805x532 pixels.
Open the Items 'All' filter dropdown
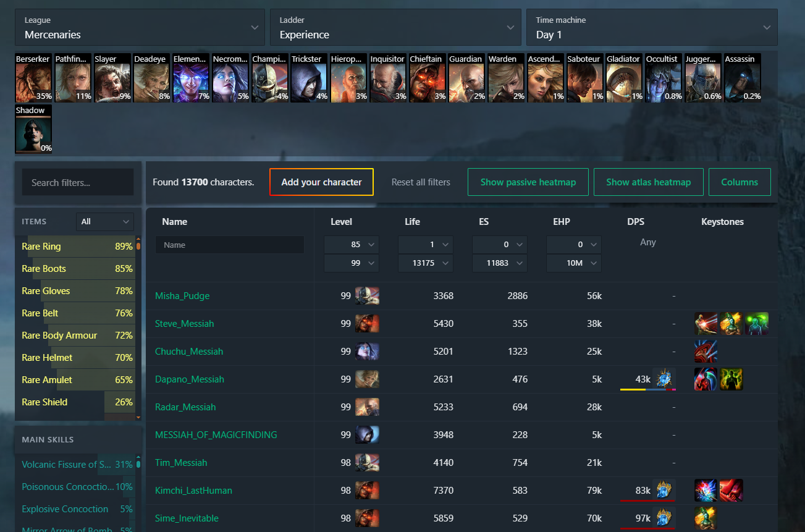pyautogui.click(x=105, y=222)
